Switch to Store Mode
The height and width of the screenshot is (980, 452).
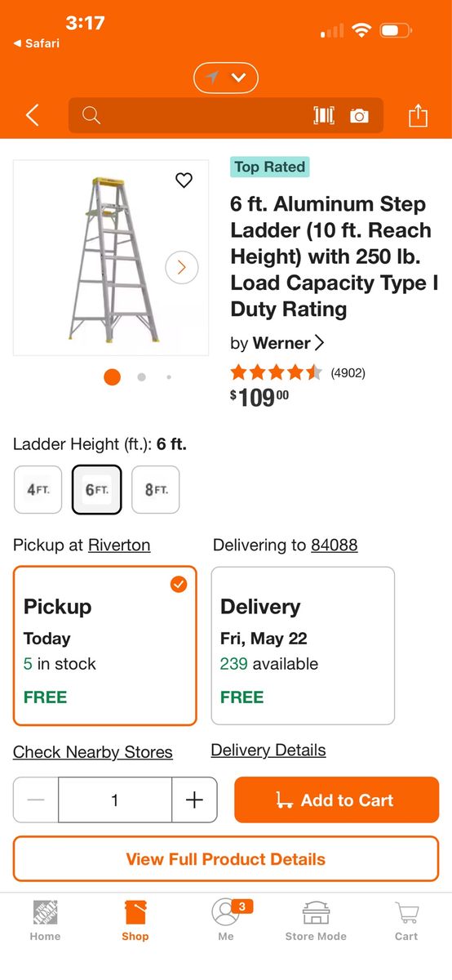click(316, 921)
